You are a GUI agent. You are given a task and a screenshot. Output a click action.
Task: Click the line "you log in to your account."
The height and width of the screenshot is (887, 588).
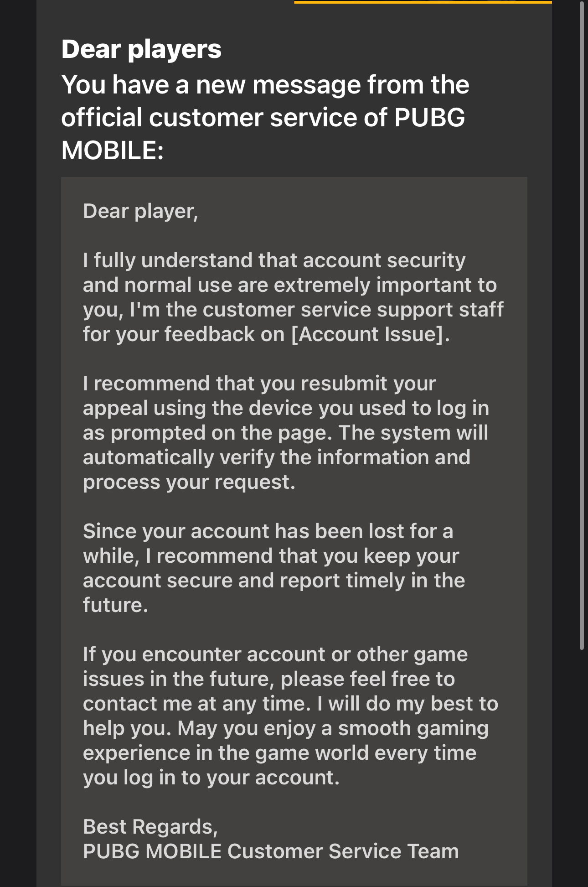coord(211,778)
